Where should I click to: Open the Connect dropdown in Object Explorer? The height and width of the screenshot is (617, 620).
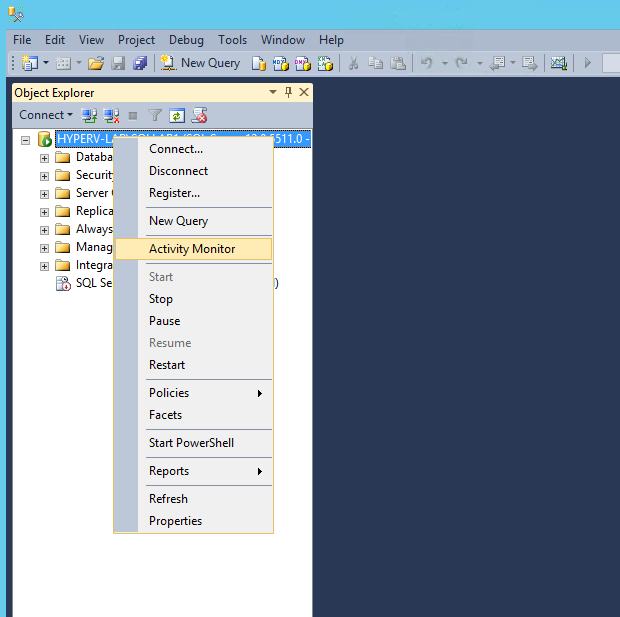46,115
